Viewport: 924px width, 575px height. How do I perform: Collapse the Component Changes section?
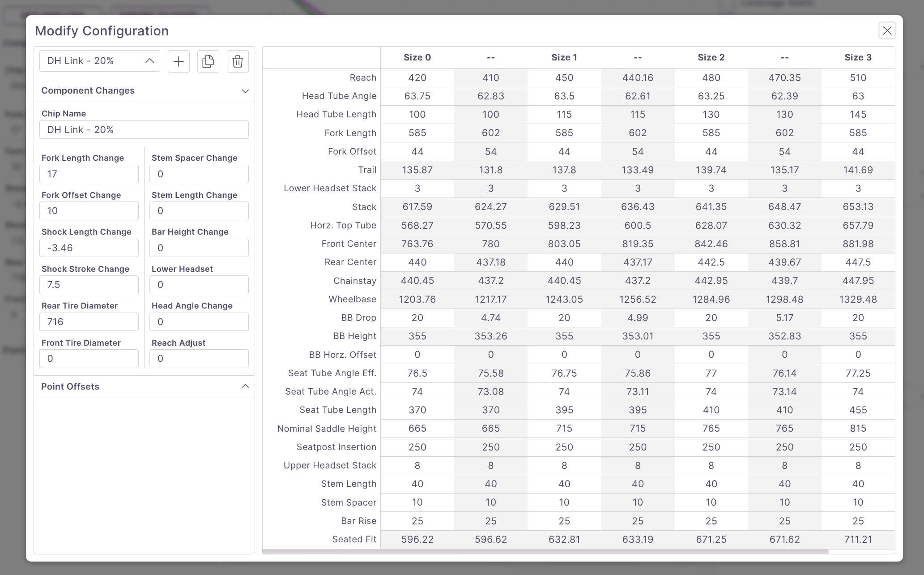pyautogui.click(x=245, y=91)
